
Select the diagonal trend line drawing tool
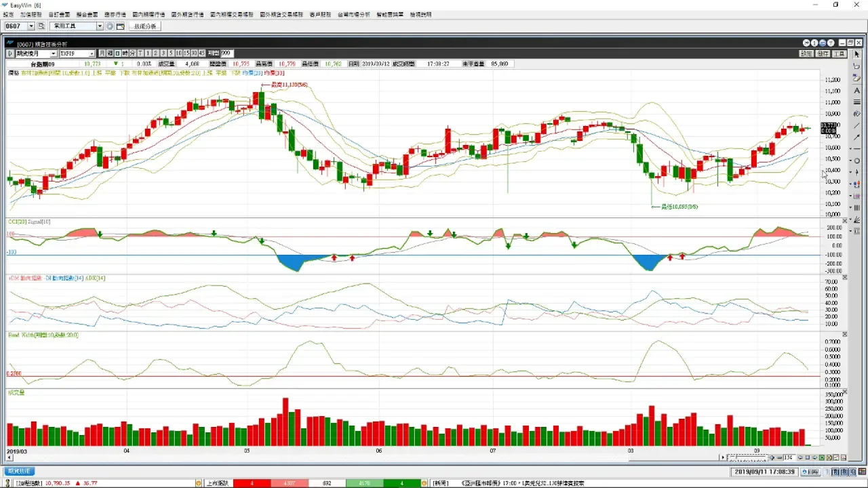[857, 125]
